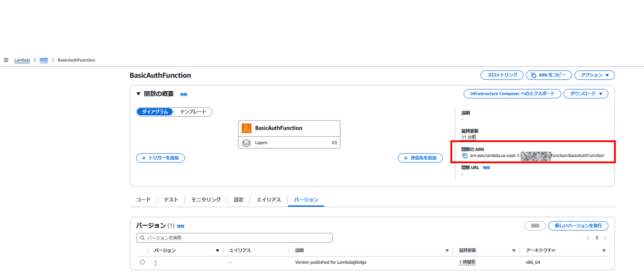Go to previous page of versions
Image resolution: width=644 pixels, height=275 pixels.
[x=588, y=238]
